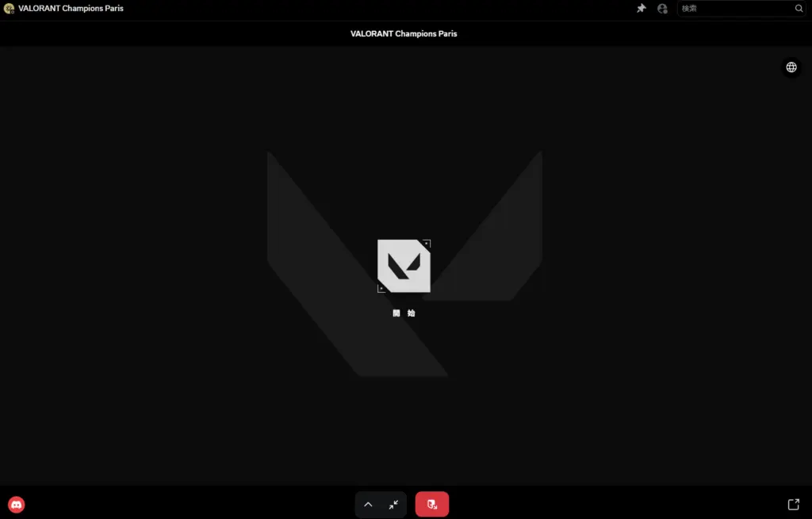Screen dimensions: 812x519
Task: Click the Discord logo in bottom-left corner
Action: (16, 504)
